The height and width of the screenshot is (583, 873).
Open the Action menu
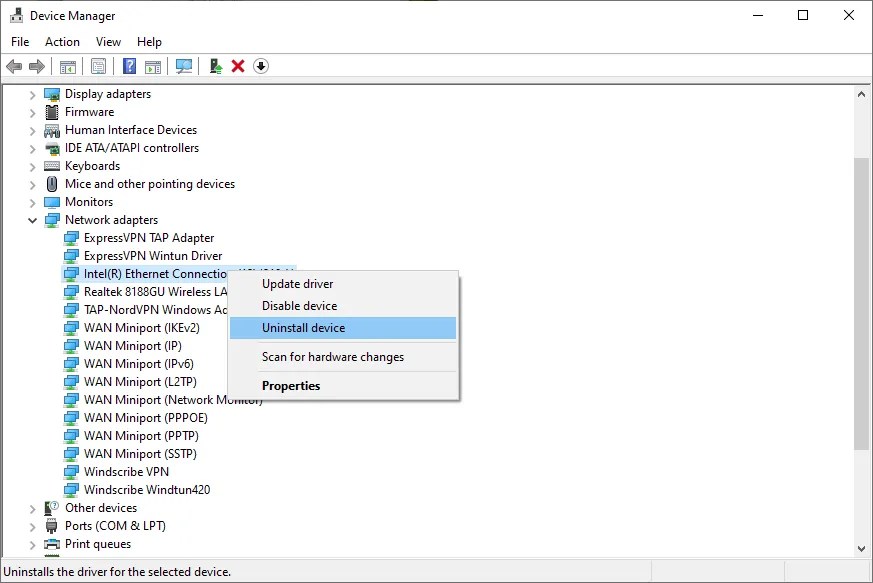62,41
